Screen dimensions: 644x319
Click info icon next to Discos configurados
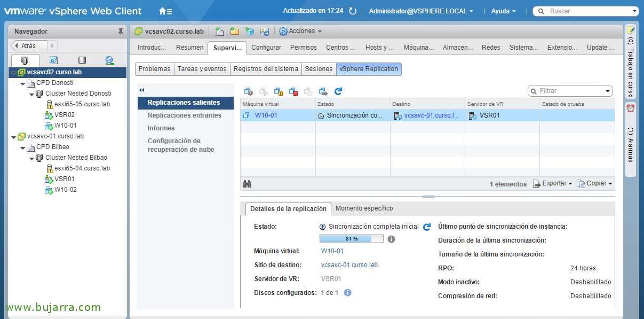(x=347, y=293)
